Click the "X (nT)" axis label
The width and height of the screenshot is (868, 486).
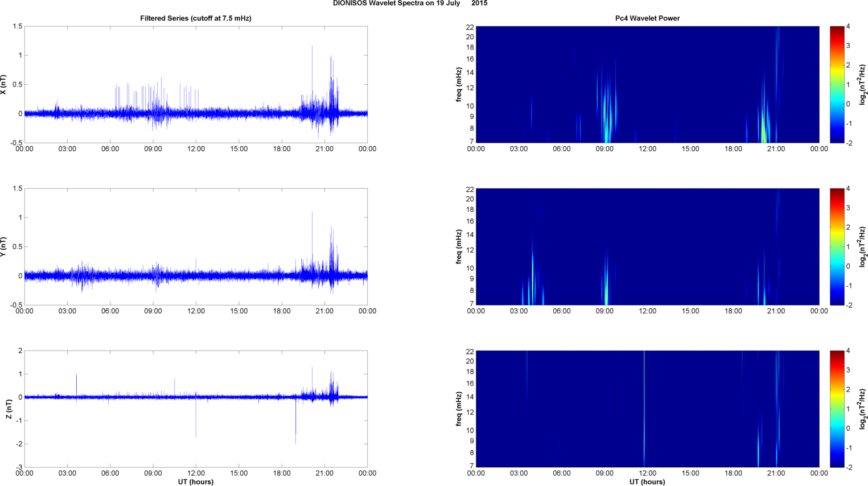click(x=4, y=85)
